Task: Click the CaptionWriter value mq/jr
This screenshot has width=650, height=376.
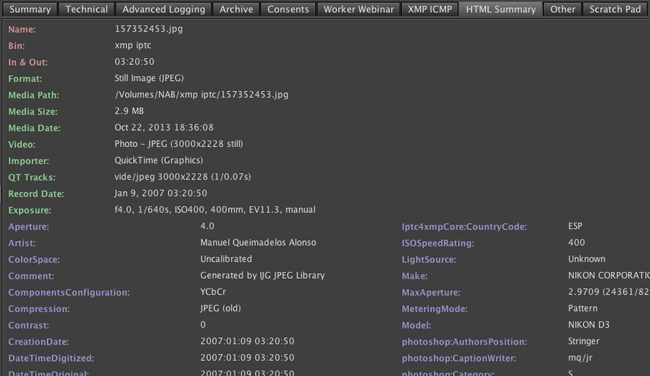Action: [x=580, y=357]
